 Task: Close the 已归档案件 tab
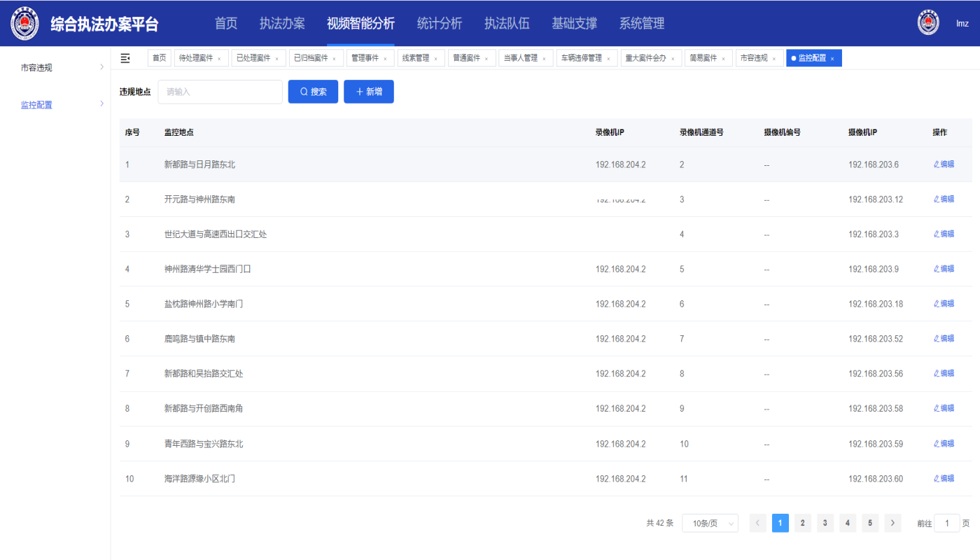334,59
